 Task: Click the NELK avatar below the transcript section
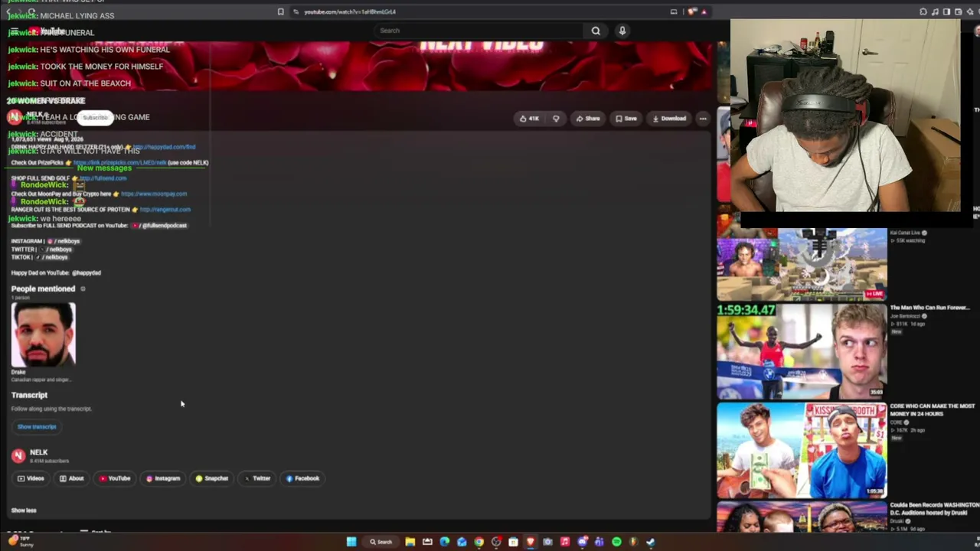18,455
